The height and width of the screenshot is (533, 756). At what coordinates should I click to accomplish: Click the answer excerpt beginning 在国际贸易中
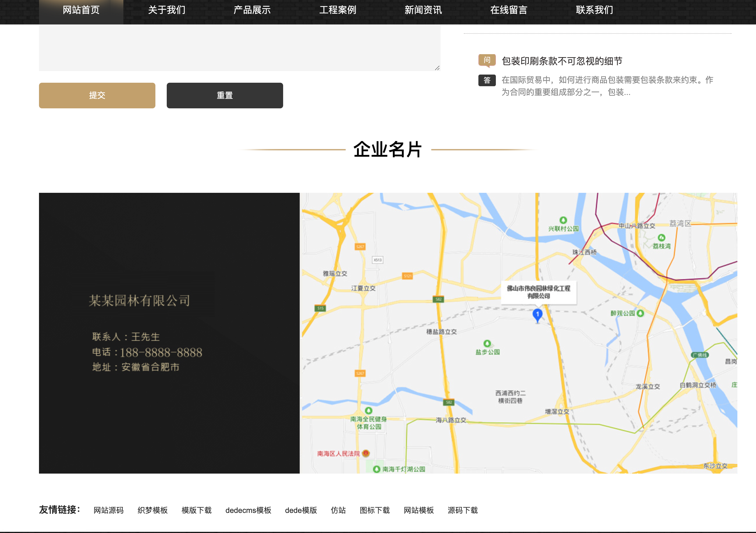pos(607,86)
